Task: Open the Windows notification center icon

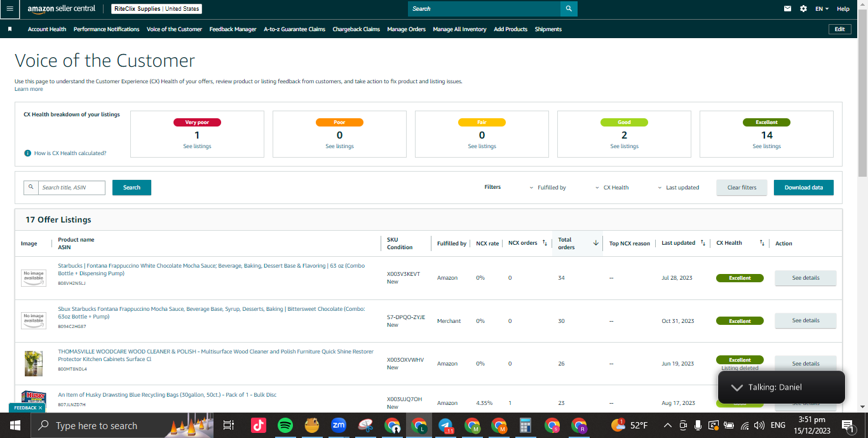Action: tap(847, 425)
